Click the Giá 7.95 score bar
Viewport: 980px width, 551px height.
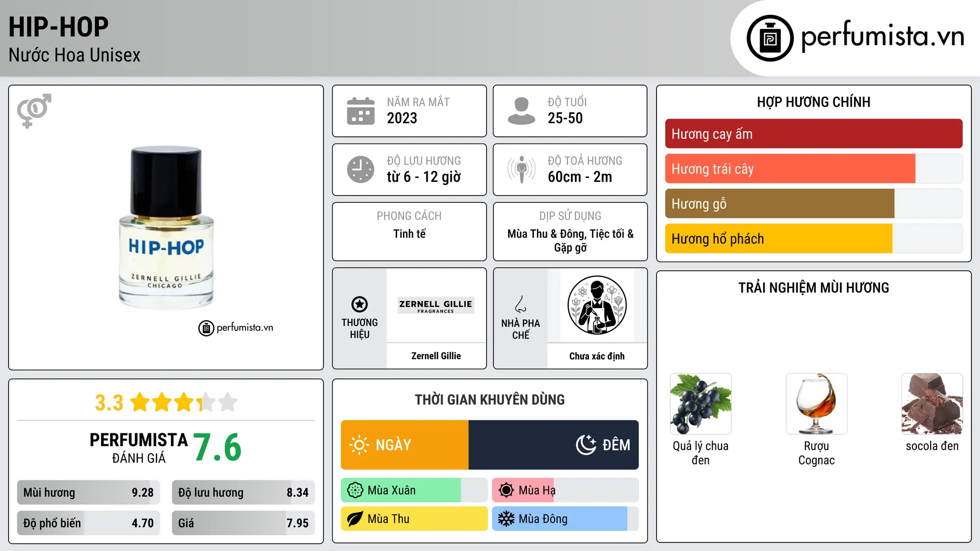(x=243, y=523)
